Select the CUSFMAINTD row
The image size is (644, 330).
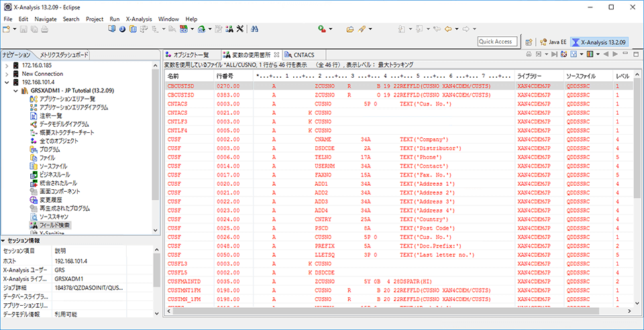pos(398,282)
